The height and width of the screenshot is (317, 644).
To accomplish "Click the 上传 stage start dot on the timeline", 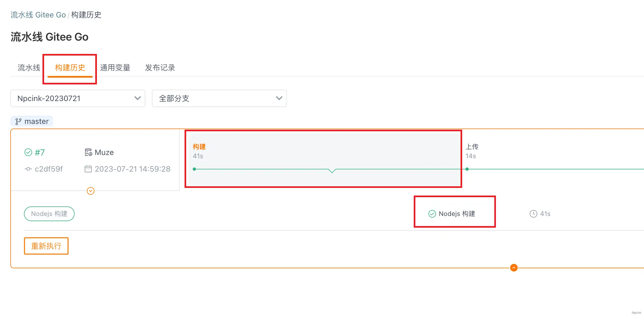I will pos(467,169).
